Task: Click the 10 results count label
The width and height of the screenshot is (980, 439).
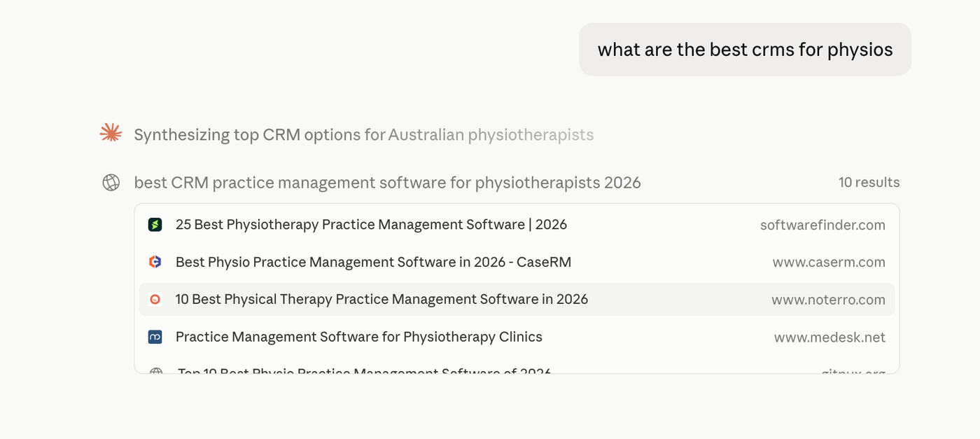Action: (869, 182)
